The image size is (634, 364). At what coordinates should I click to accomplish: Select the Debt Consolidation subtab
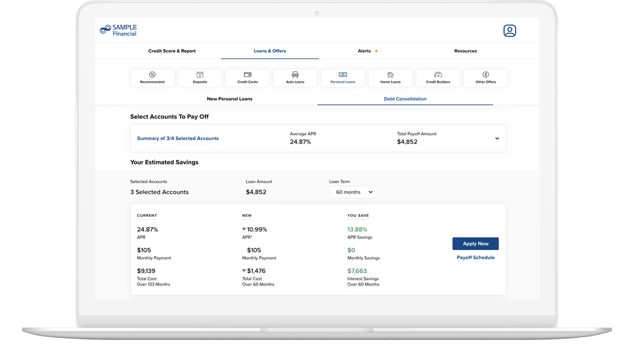(405, 99)
